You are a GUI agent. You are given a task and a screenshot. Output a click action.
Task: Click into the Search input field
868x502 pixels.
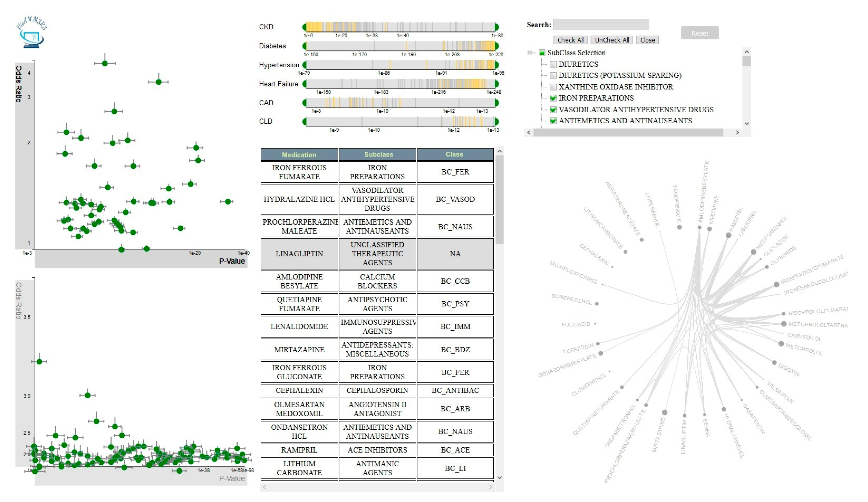[601, 25]
